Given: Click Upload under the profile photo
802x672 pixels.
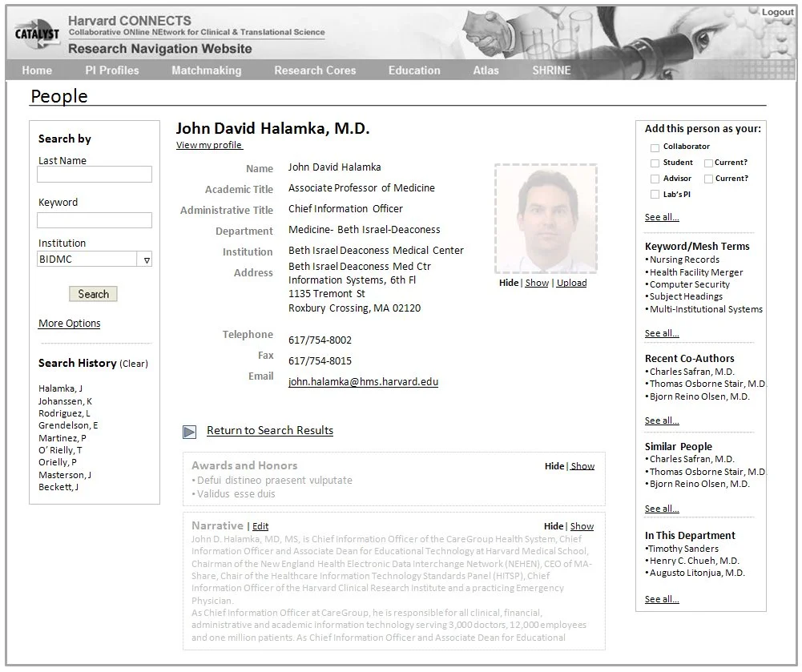Looking at the screenshot, I should pyautogui.click(x=572, y=283).
